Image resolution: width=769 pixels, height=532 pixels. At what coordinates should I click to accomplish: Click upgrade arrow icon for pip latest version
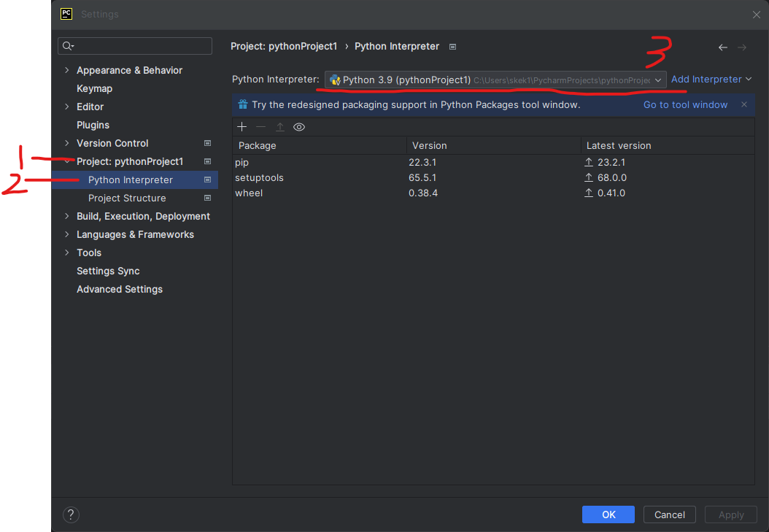589,162
